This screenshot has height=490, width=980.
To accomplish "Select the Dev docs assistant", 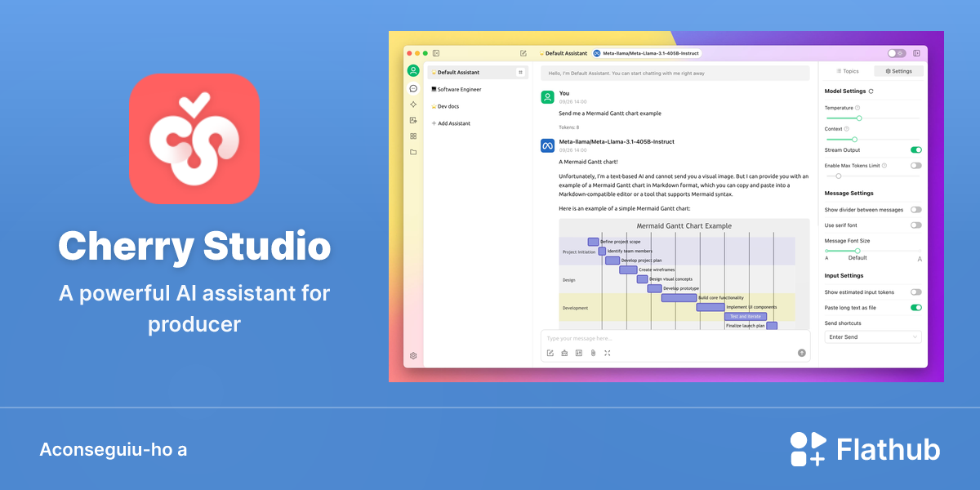I will coord(478,106).
